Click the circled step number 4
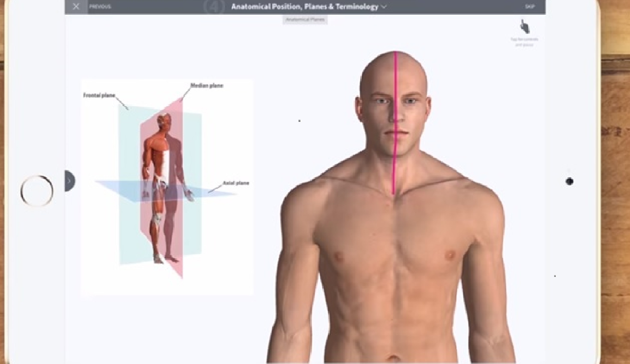Image resolution: width=630 pixels, height=364 pixels. point(214,7)
